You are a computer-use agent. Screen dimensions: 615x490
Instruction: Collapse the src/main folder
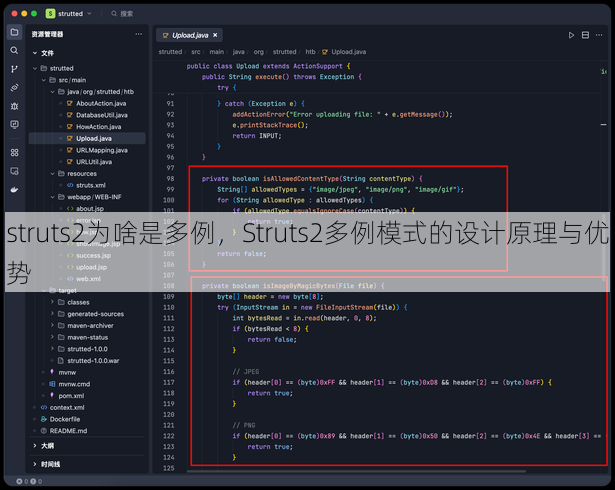[x=44, y=80]
